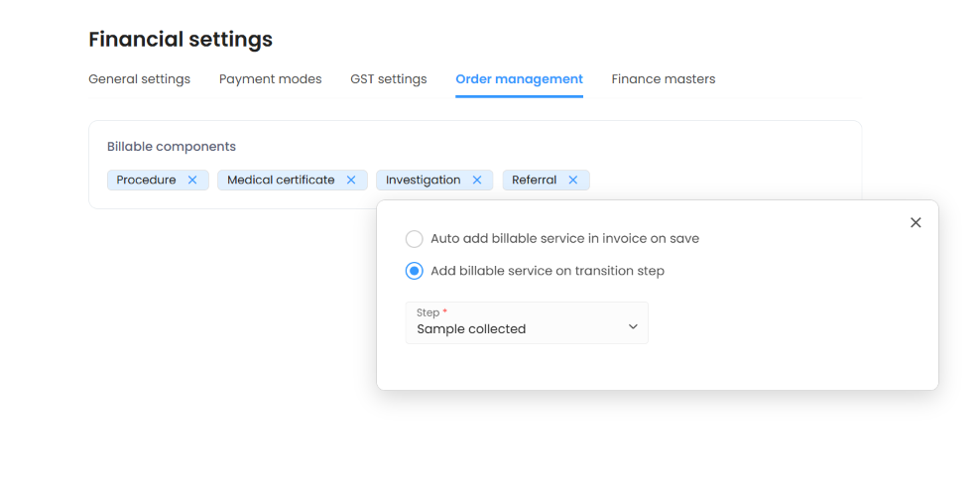
Task: Select Add billable service on transition step
Action: [415, 271]
